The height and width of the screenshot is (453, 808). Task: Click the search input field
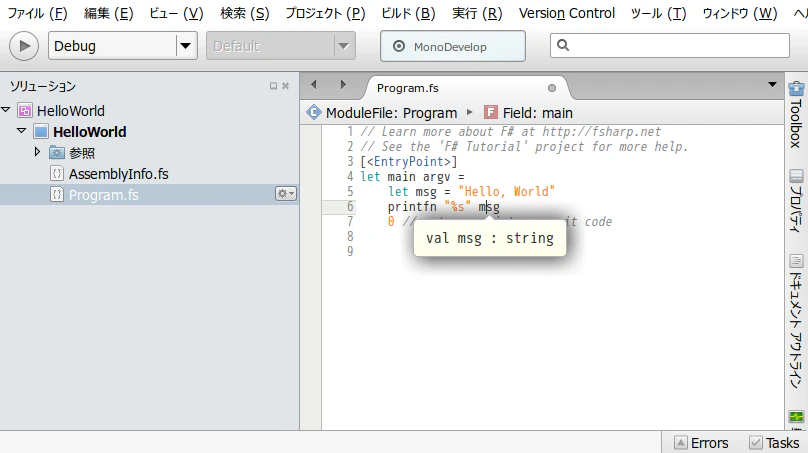[669, 45]
